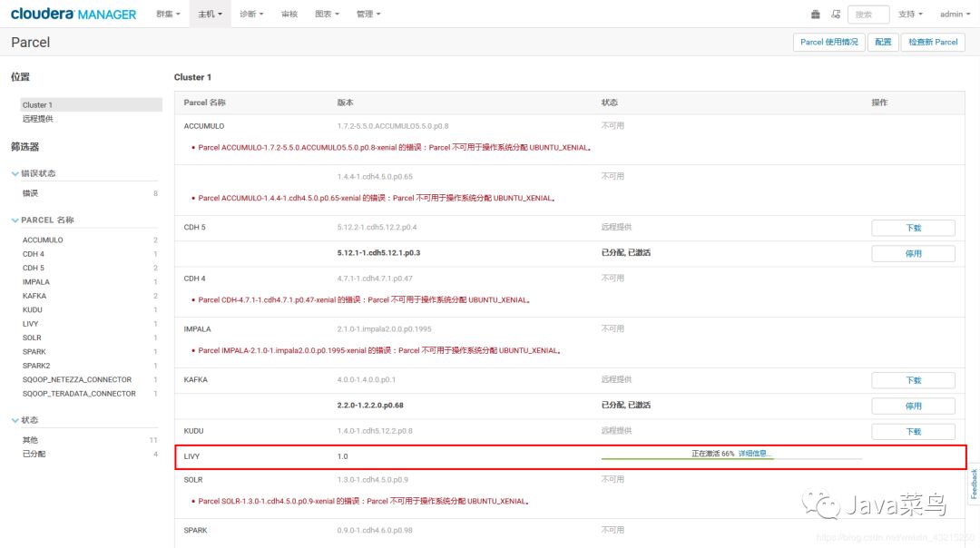
Task: Open 详细信息 link for LIVY activation
Action: click(754, 454)
